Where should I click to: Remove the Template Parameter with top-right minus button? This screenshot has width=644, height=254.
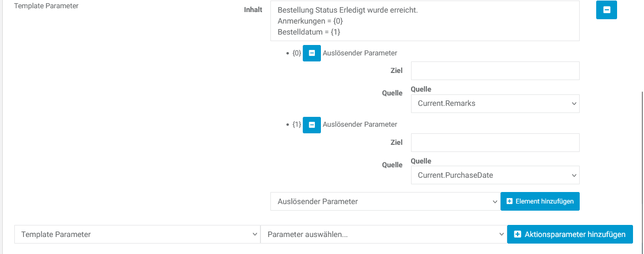coord(606,10)
